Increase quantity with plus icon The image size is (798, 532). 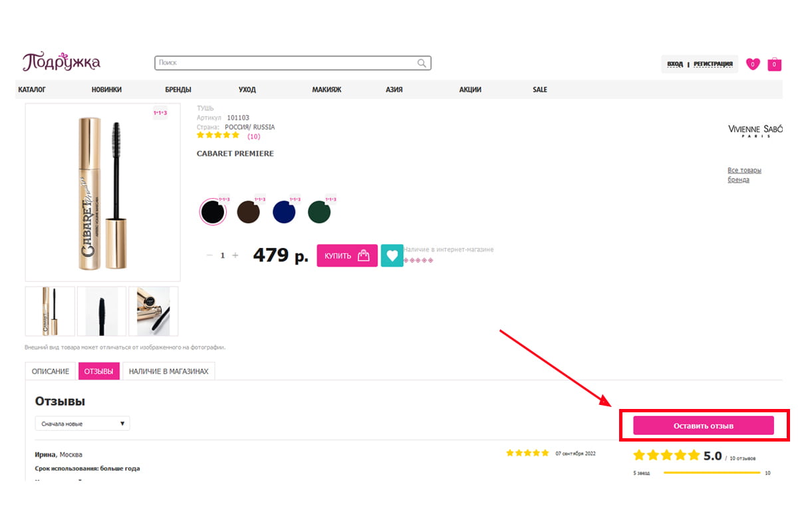(235, 255)
